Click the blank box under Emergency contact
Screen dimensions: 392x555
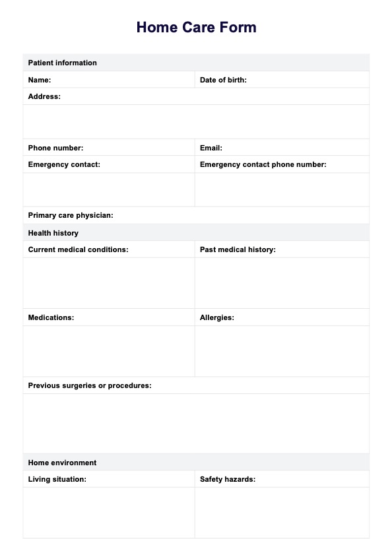pos(109,189)
